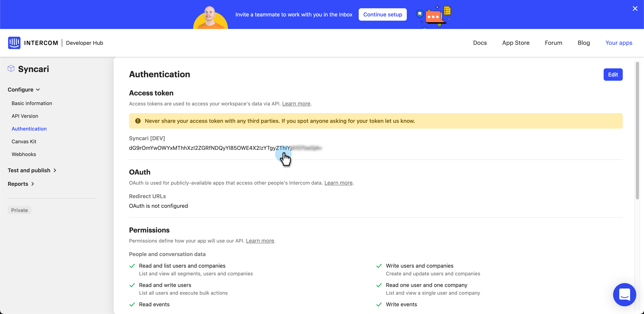Image resolution: width=644 pixels, height=314 pixels.
Task: Click the 'Never share your access token' warning text
Action: 280,121
